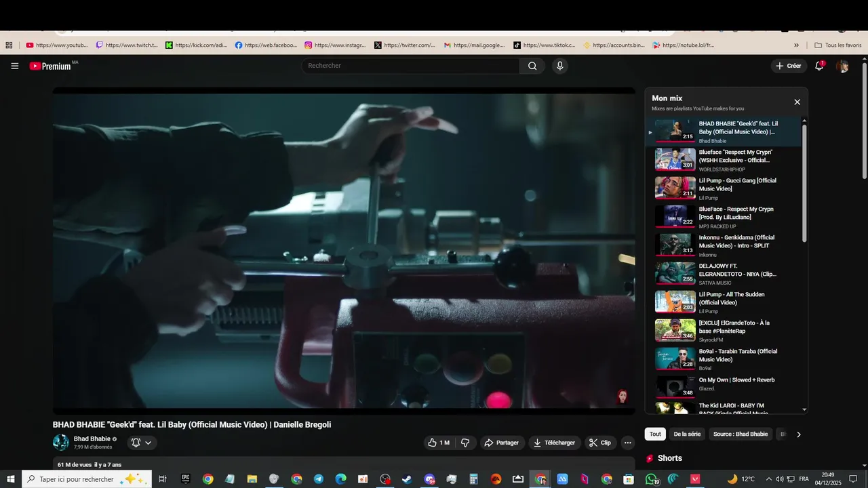The image size is (868, 488).
Task: Select Source : Bhad Bhabie chip
Action: [x=741, y=434]
